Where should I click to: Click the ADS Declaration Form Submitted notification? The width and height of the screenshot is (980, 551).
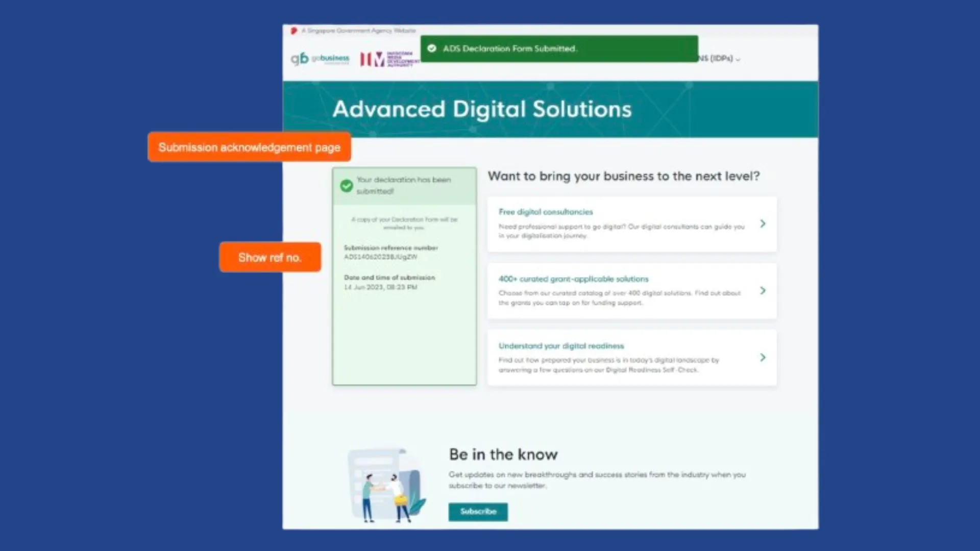point(559,48)
